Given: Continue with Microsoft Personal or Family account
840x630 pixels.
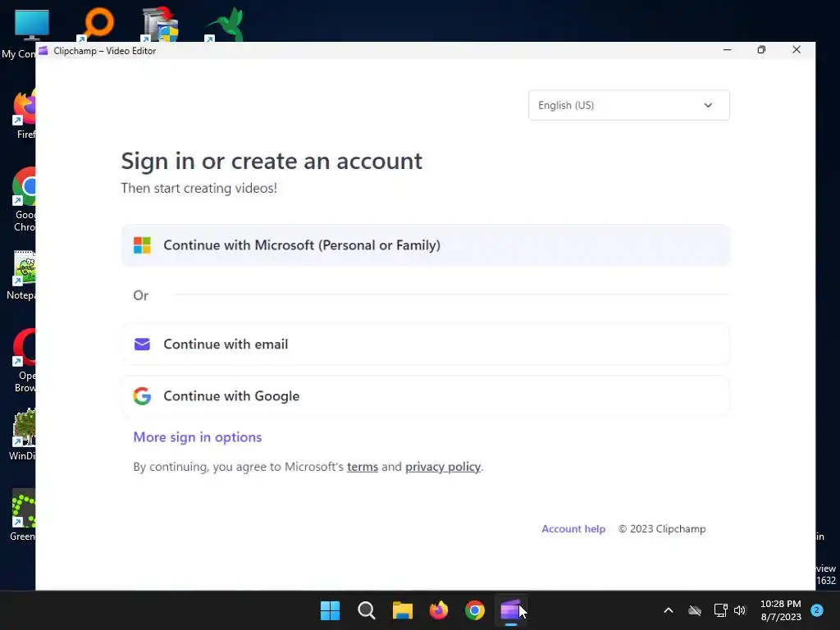Looking at the screenshot, I should (x=426, y=245).
